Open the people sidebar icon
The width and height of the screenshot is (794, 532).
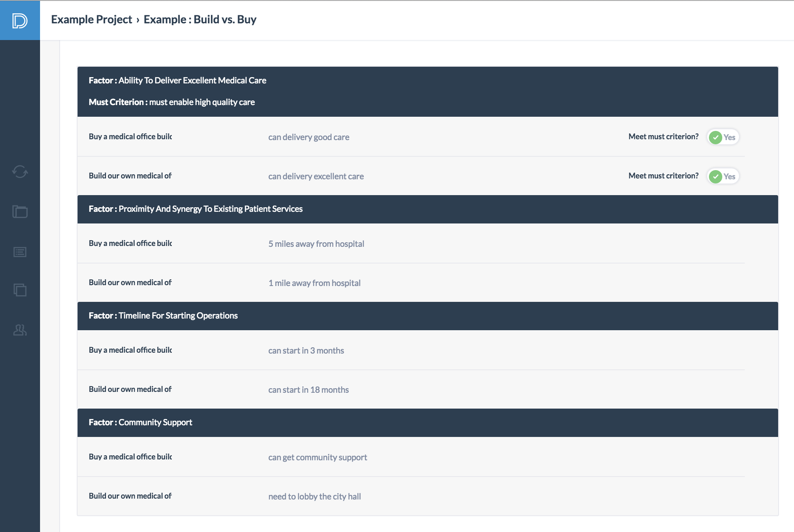click(20, 330)
